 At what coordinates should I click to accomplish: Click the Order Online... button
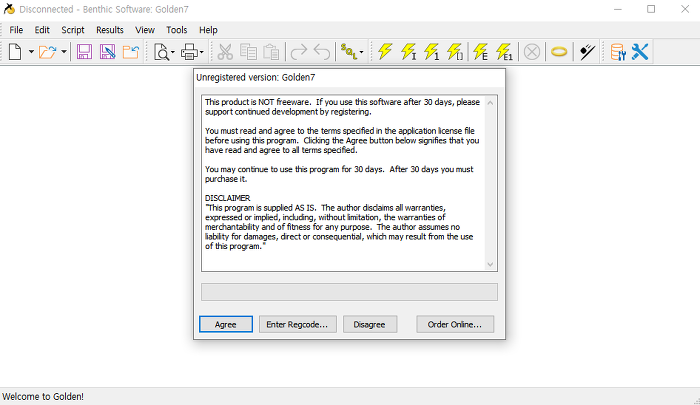[455, 324]
